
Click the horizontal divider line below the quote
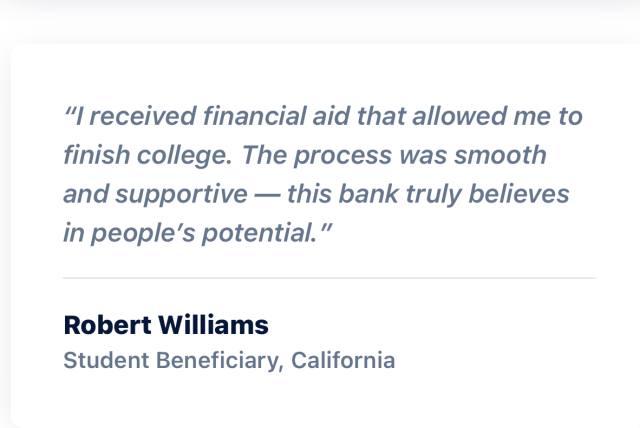pos(329,277)
